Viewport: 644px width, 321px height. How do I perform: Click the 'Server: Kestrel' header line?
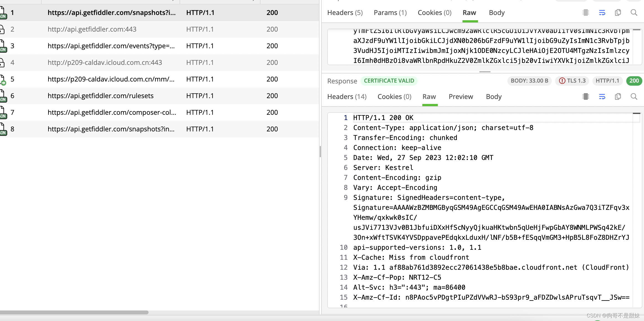tap(383, 168)
